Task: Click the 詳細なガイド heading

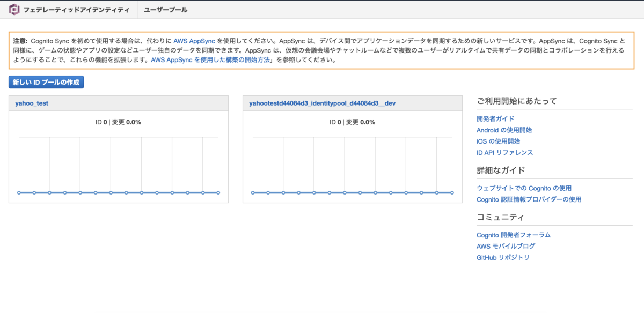Action: tap(501, 170)
